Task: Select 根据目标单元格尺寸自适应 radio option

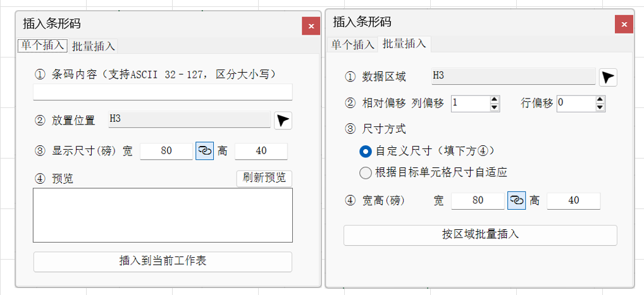Action: [365, 172]
